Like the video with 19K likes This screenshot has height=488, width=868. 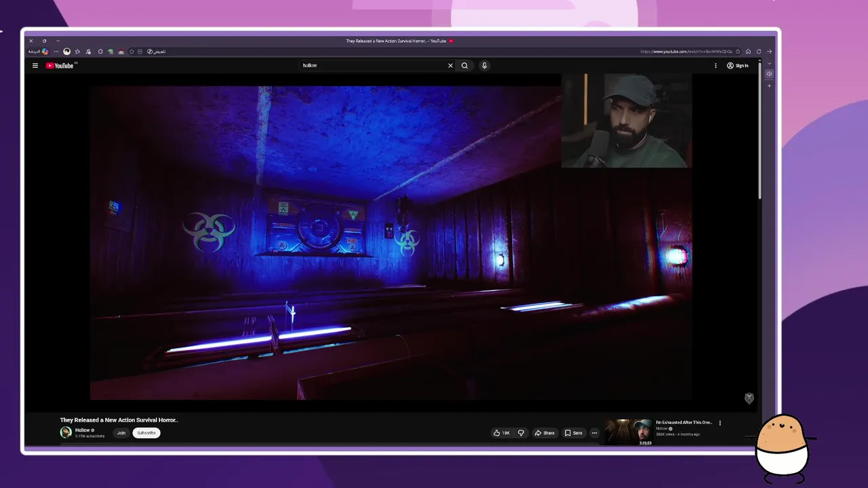(x=502, y=433)
